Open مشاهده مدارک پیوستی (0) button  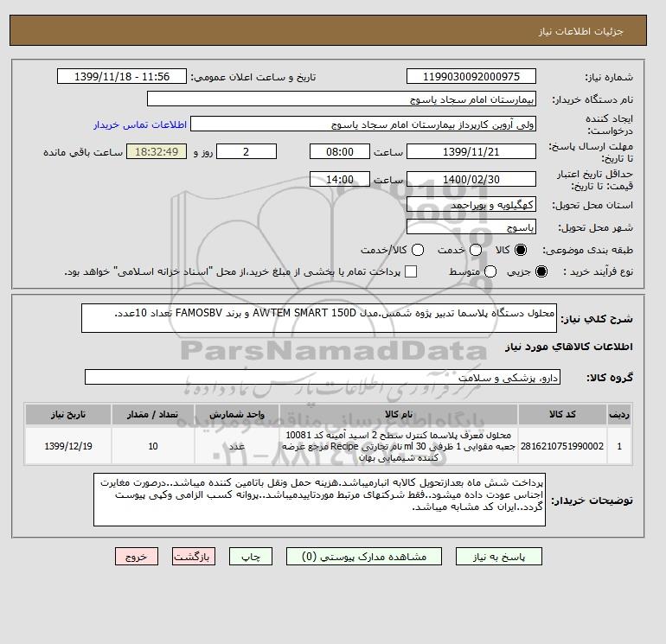pos(364,556)
